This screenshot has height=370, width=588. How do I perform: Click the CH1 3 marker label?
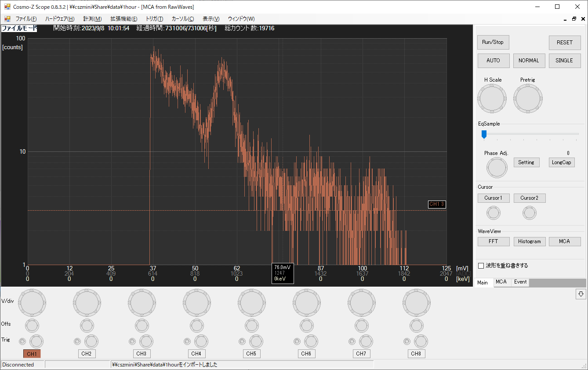[437, 204]
